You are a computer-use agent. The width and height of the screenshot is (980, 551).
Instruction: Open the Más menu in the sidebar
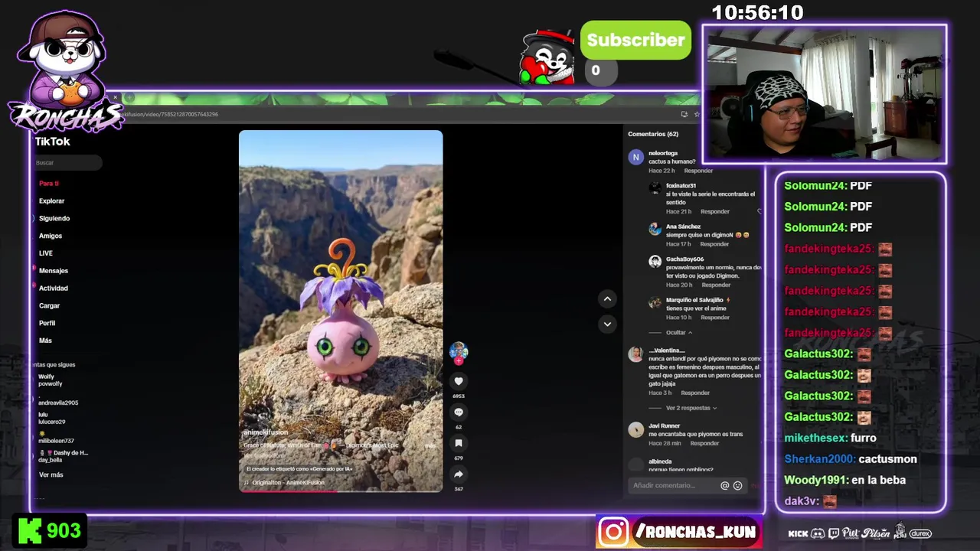coord(46,341)
